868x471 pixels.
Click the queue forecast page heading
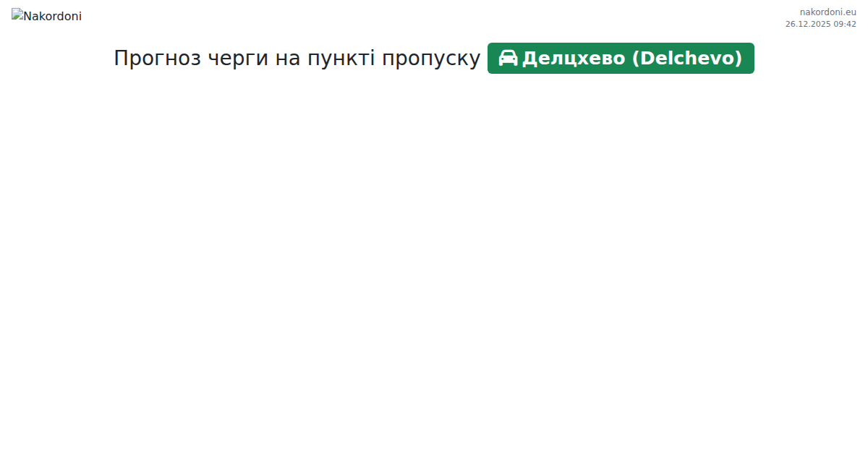(297, 59)
